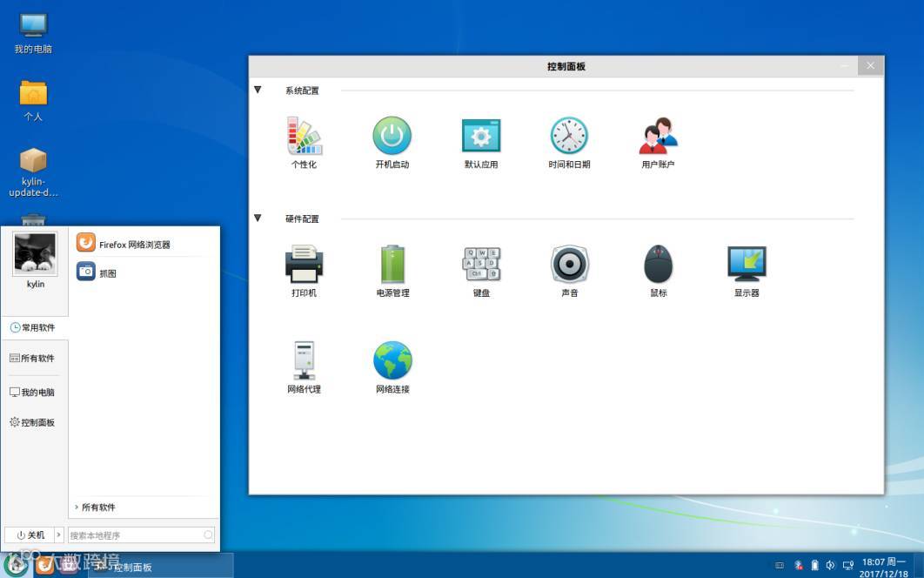Open 键盘 keyboard settings
The width and height of the screenshot is (924, 578).
tap(481, 272)
